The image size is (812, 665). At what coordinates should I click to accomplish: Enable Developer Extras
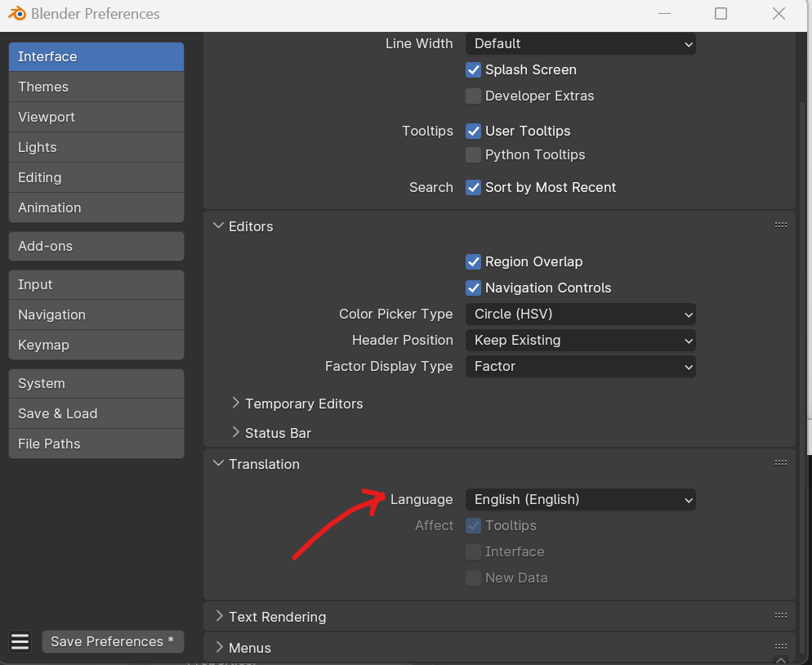[x=473, y=96]
